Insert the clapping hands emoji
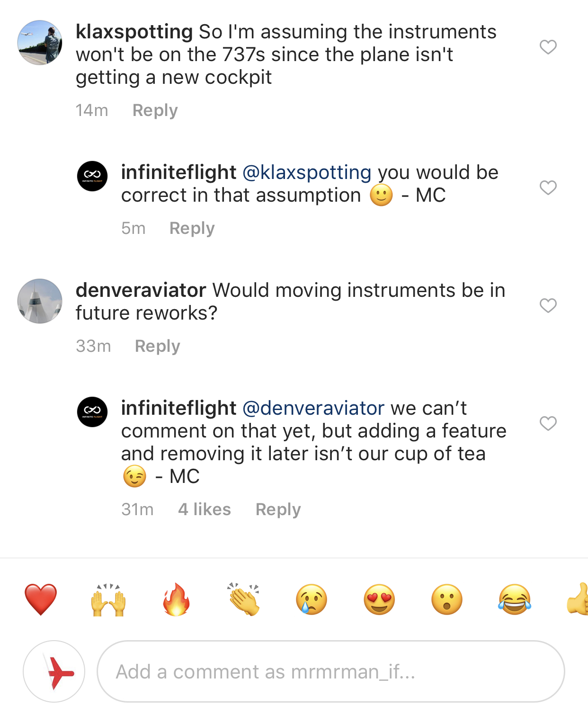This screenshot has height=714, width=588. pos(244,599)
